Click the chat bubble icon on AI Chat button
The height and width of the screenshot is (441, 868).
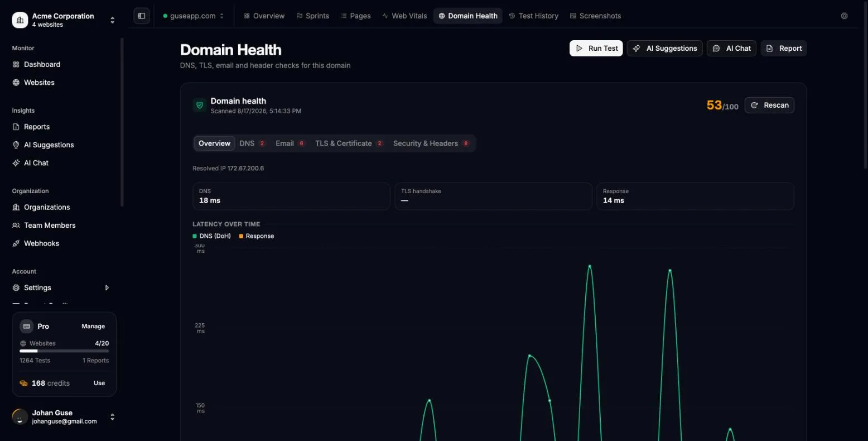[716, 49]
